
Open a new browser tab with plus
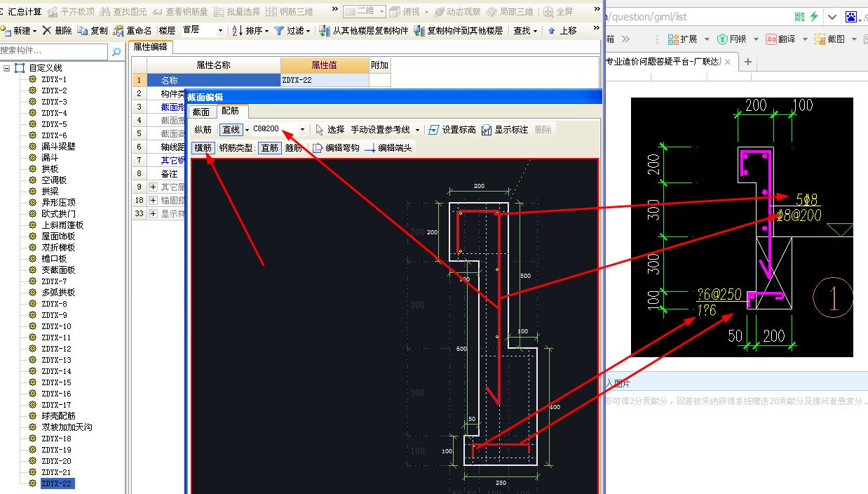[x=748, y=62]
